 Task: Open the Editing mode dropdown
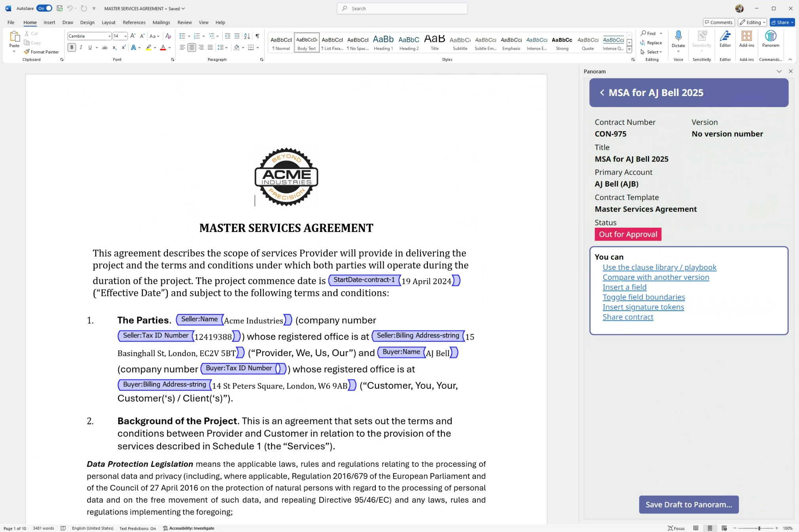[752, 22]
